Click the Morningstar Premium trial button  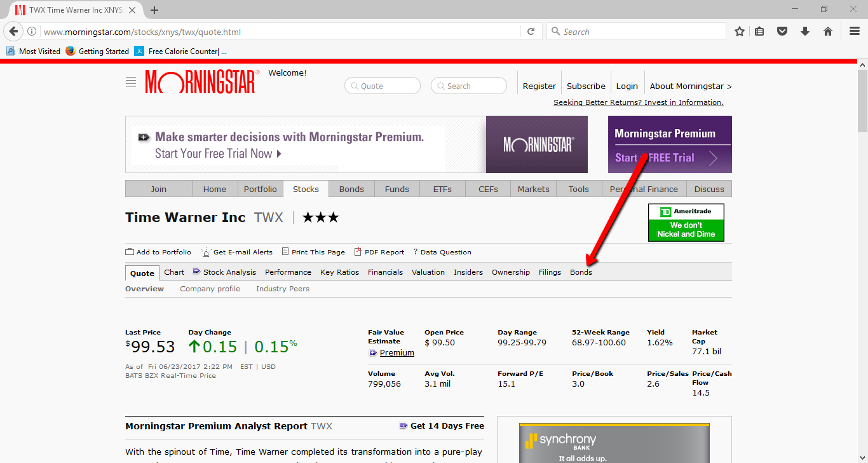[x=670, y=144]
